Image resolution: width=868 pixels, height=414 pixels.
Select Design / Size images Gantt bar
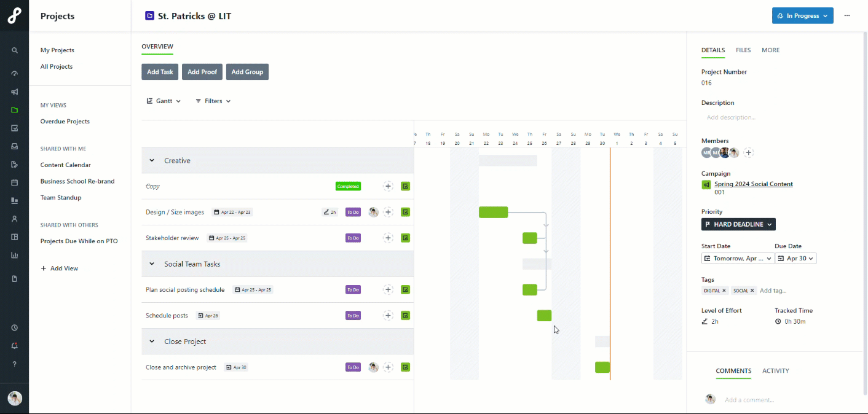coord(494,213)
